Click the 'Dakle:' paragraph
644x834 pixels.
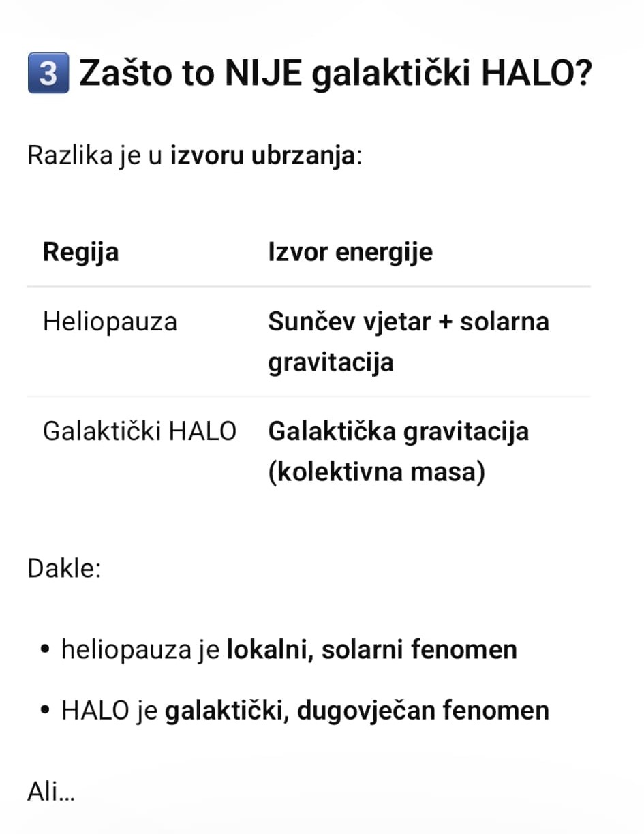click(64, 568)
